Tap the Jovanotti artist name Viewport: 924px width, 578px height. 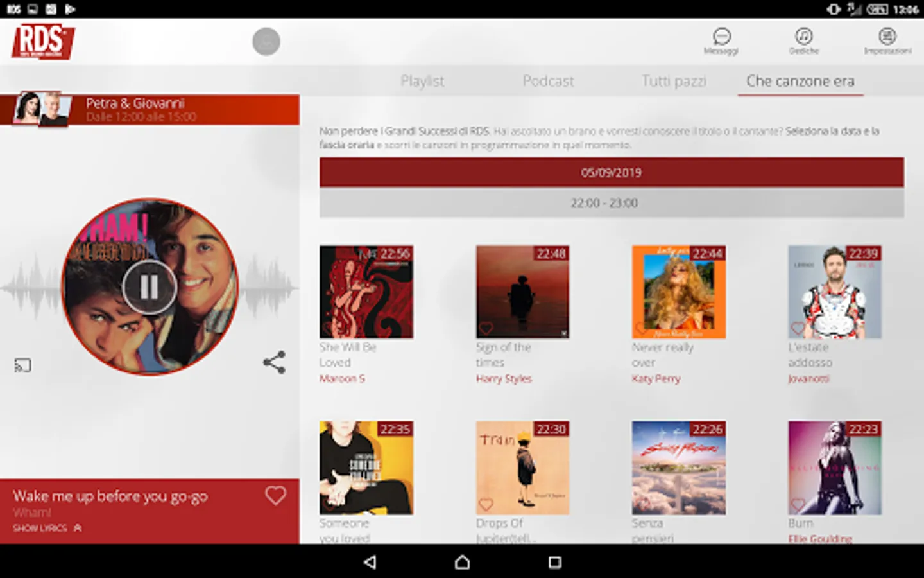point(809,378)
